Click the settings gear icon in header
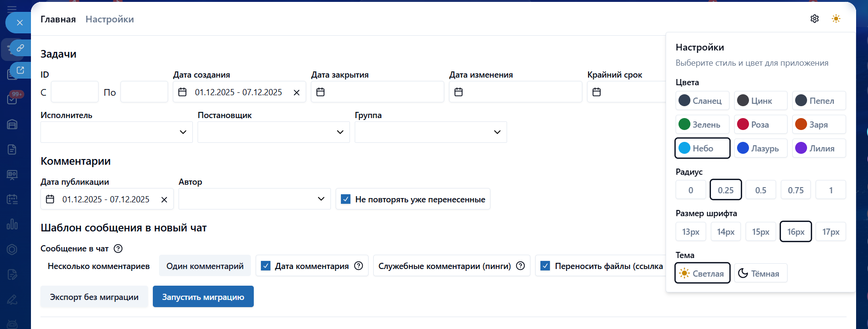Image resolution: width=868 pixels, height=329 pixels. (814, 19)
